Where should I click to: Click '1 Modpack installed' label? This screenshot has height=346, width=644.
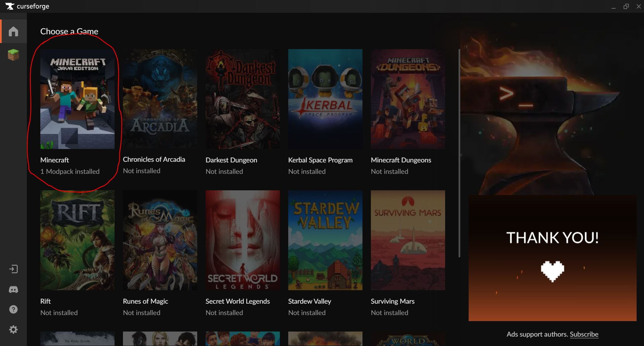pyautogui.click(x=70, y=171)
